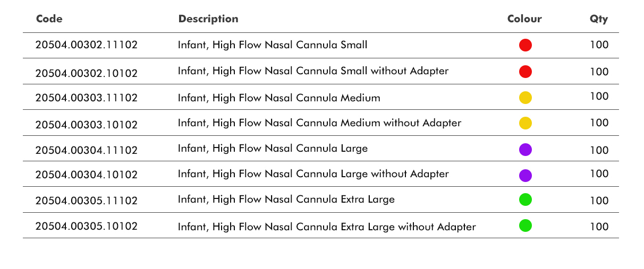Select product code 20504.00303.10102
Viewport: 644px width, 269px height.
point(87,125)
